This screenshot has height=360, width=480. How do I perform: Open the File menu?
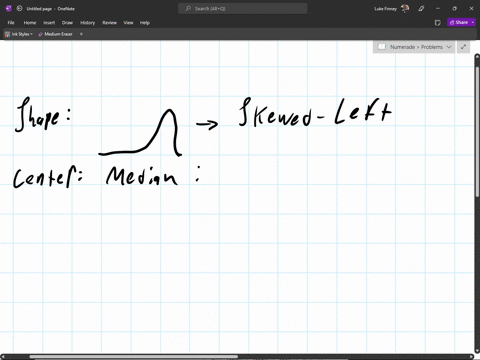click(11, 23)
